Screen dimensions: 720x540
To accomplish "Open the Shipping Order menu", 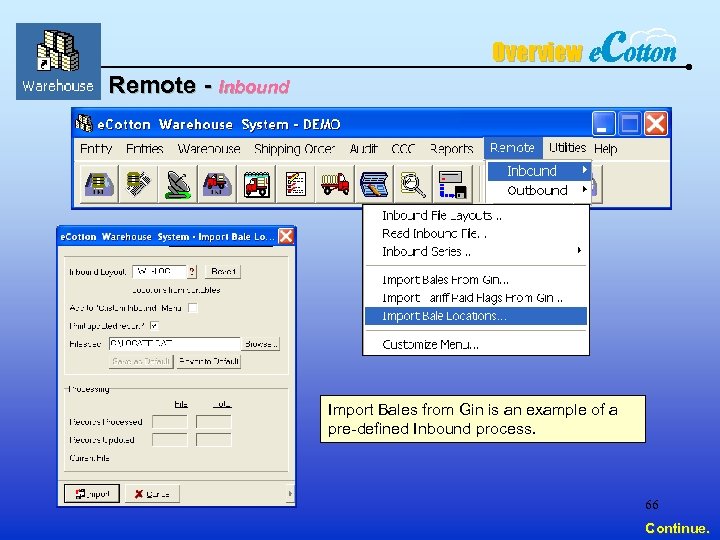I will 294,148.
